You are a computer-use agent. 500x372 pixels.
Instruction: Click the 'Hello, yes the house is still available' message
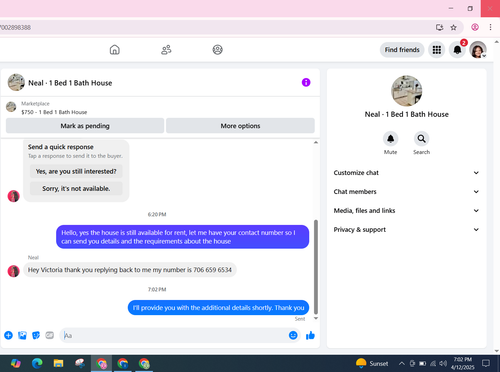click(182, 237)
